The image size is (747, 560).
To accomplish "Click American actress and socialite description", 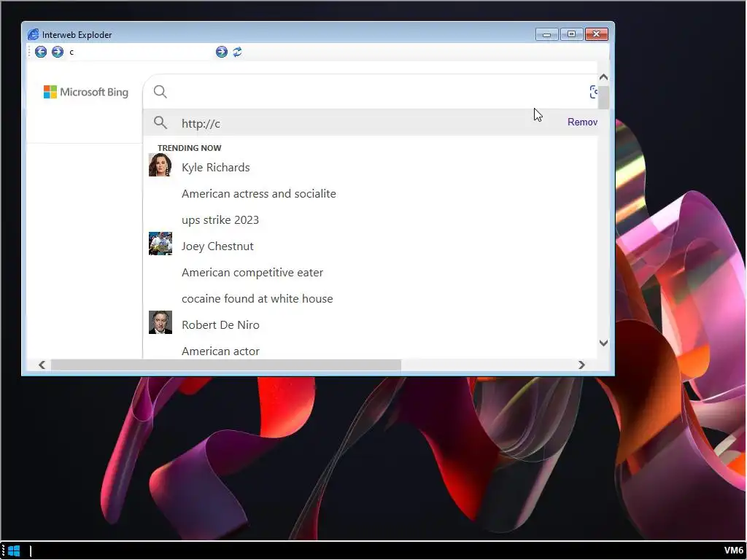I will [x=259, y=194].
